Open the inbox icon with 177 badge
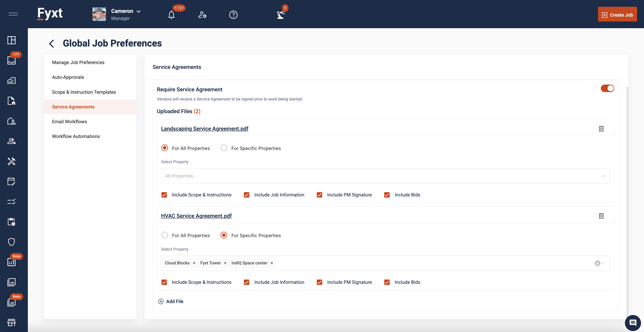The image size is (644, 332). tap(12, 60)
